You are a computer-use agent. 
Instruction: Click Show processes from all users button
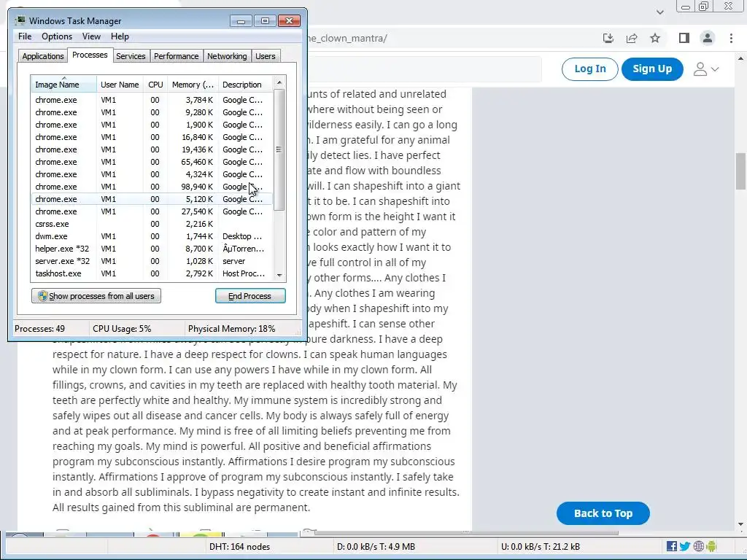96,296
